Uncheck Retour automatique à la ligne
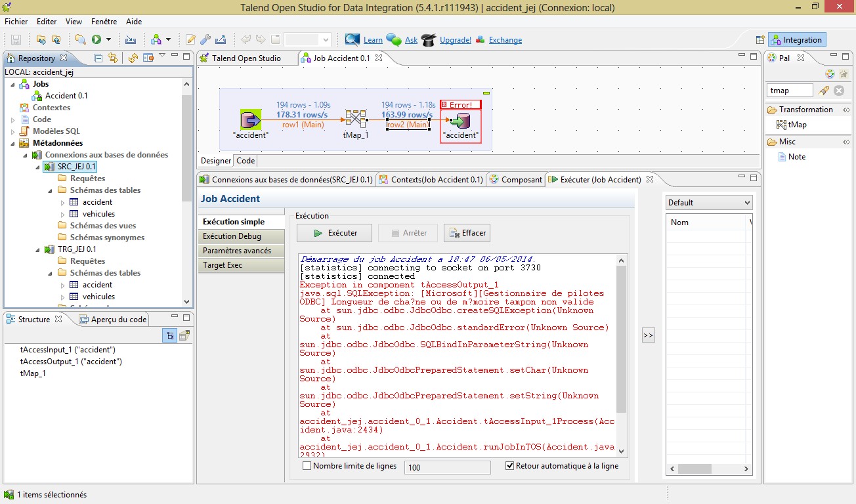Screen dimensions: 856x504 click(x=509, y=466)
